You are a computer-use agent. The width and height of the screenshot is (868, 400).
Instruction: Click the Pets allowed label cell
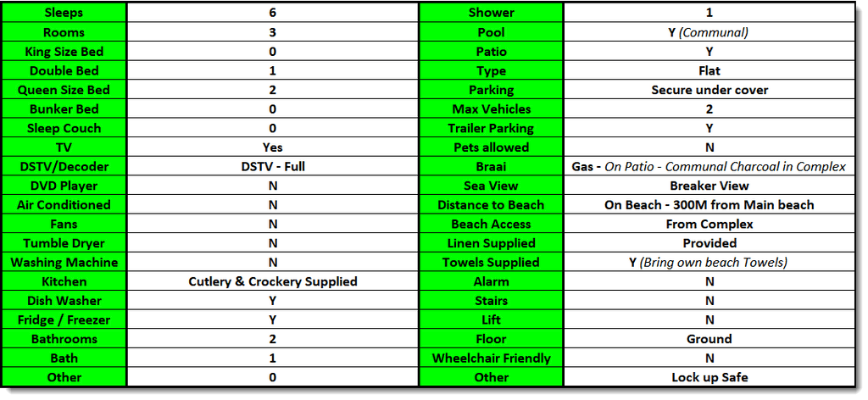[491, 147]
